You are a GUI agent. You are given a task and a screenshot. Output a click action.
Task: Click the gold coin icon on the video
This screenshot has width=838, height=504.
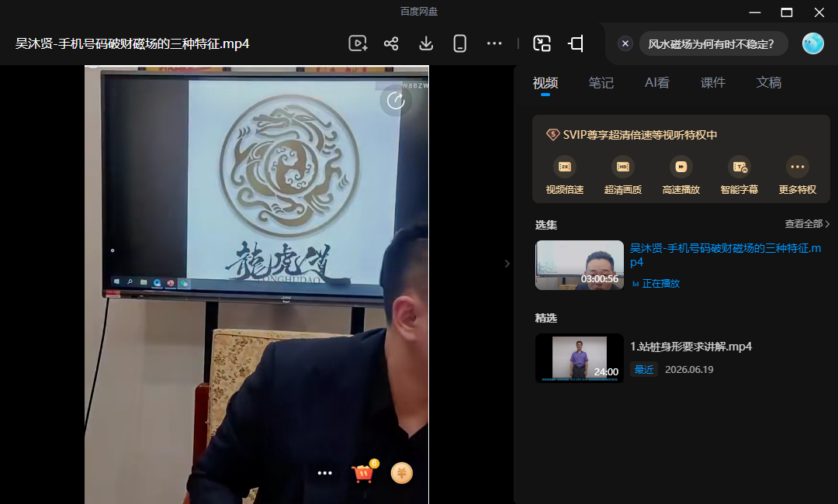(402, 473)
